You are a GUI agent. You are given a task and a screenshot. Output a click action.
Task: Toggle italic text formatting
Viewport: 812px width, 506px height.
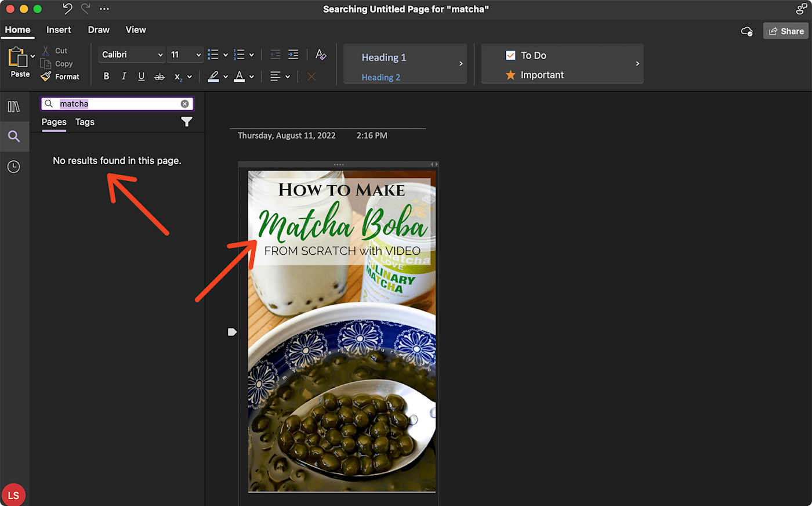(x=124, y=77)
